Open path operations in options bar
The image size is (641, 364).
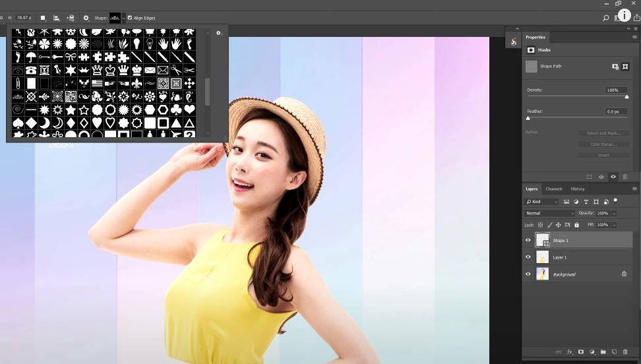tap(42, 18)
